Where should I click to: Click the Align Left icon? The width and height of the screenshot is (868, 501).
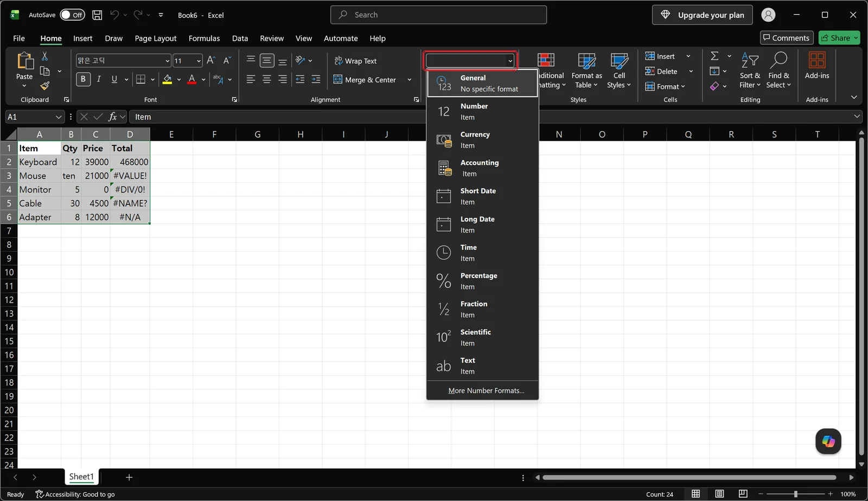tap(251, 79)
